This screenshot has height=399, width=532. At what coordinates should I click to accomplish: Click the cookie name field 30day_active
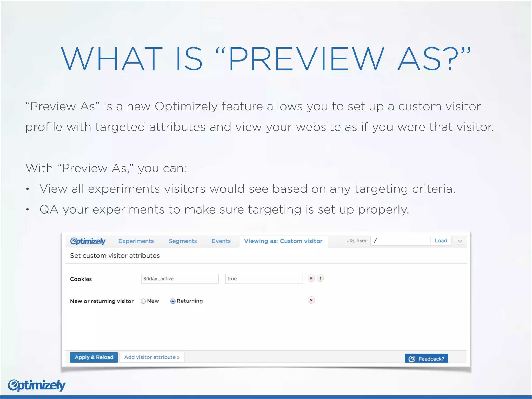tap(180, 279)
